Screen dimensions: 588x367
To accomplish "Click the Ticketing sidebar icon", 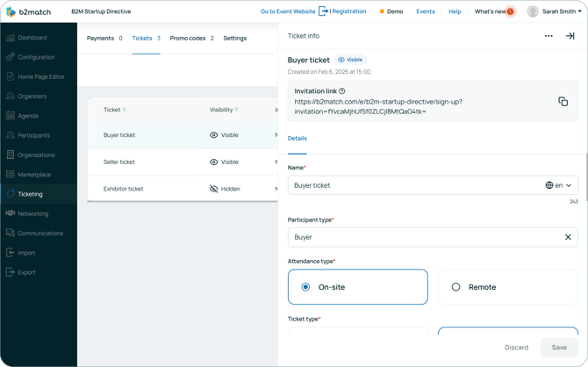I will click(x=11, y=194).
